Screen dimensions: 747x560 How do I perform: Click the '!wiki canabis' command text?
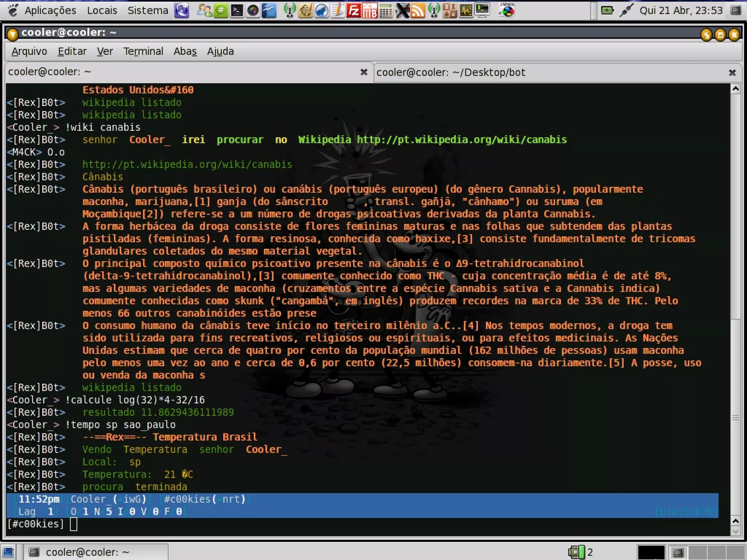[x=103, y=127]
